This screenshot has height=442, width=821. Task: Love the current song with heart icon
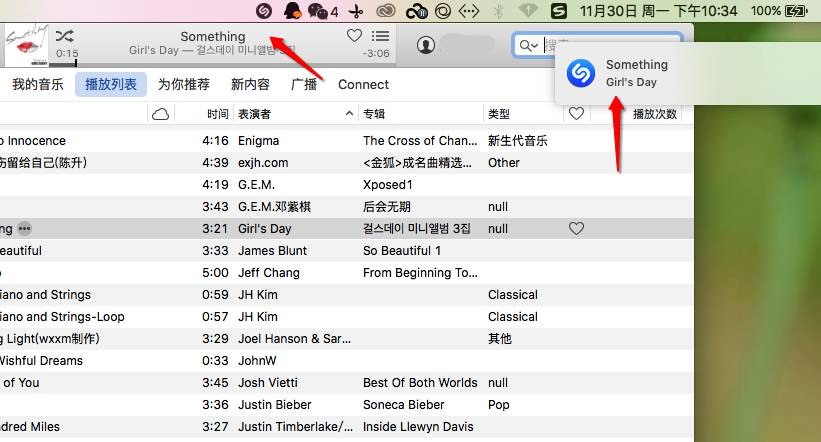(x=354, y=36)
